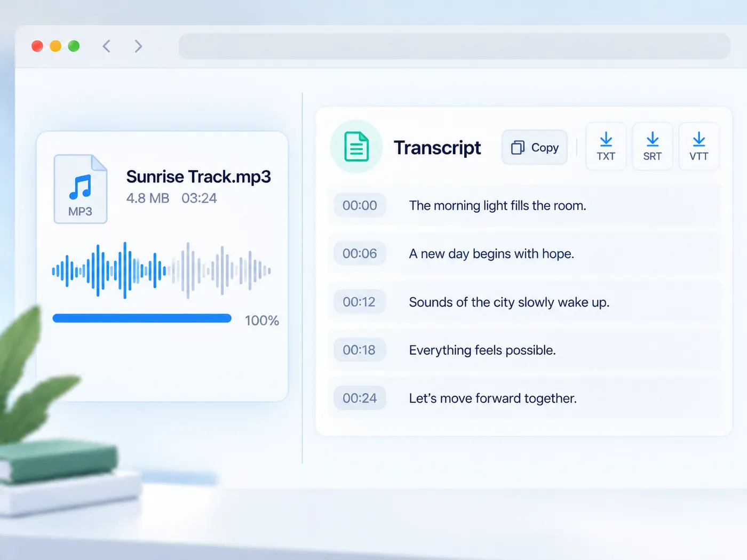The height and width of the screenshot is (560, 747).
Task: Click the green transcript document icon
Action: point(356,147)
